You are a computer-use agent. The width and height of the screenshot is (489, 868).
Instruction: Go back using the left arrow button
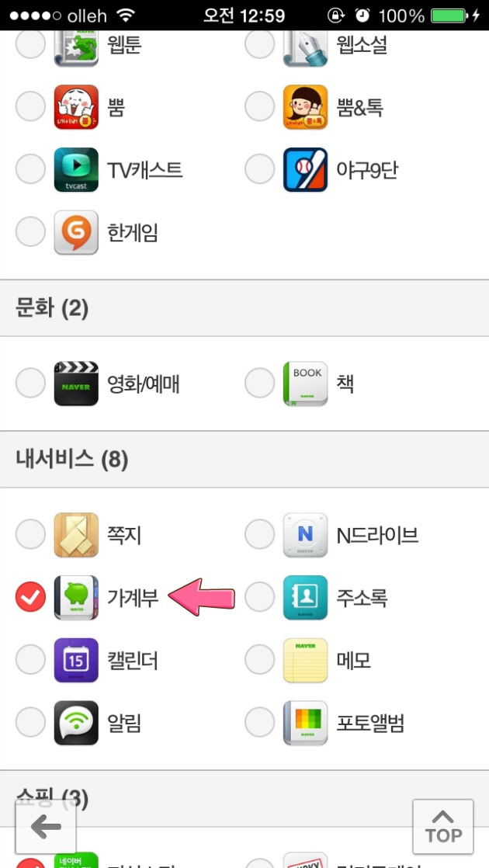pyautogui.click(x=45, y=827)
